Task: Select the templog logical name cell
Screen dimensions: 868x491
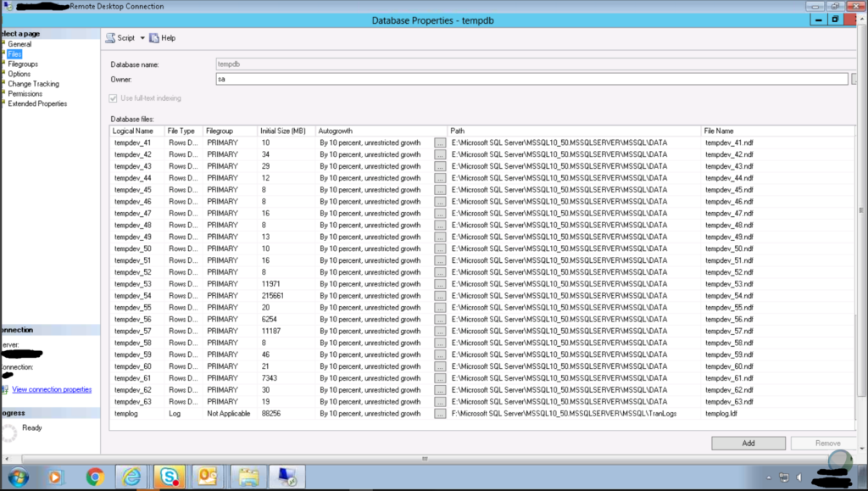Action: click(137, 414)
